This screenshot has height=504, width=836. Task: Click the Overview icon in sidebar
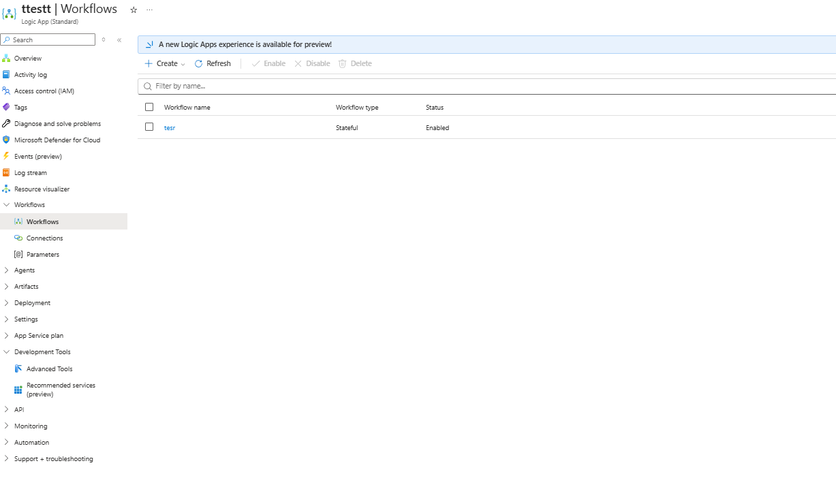6,59
